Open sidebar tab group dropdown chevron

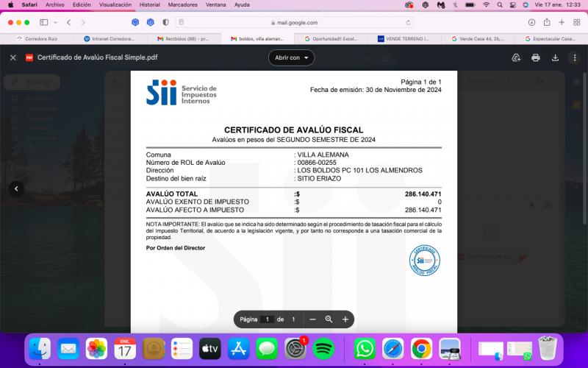tap(56, 23)
